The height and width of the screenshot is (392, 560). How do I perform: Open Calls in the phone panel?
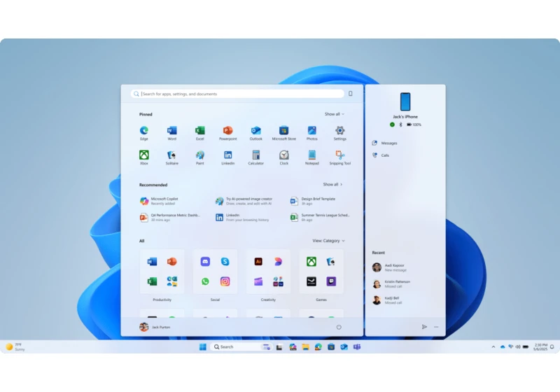coord(381,155)
